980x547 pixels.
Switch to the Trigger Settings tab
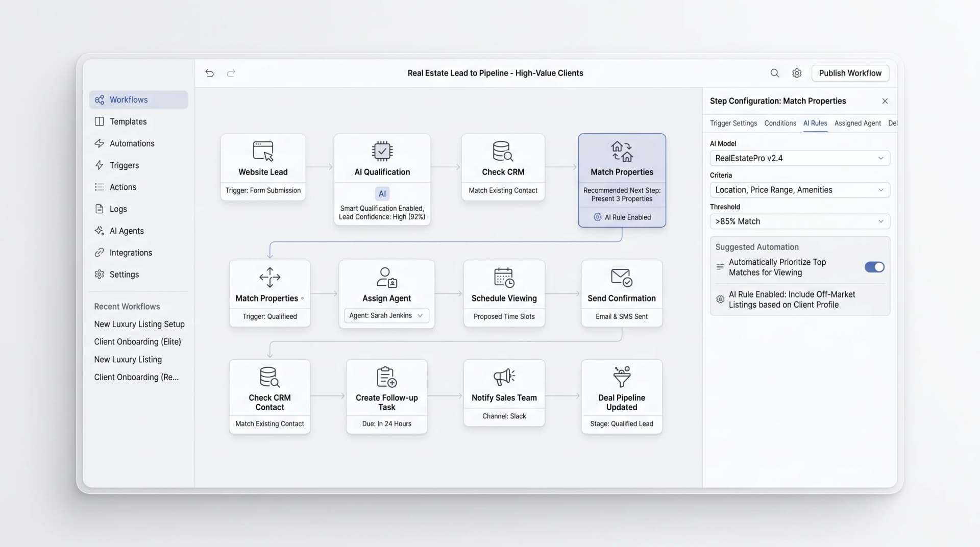[x=733, y=123]
